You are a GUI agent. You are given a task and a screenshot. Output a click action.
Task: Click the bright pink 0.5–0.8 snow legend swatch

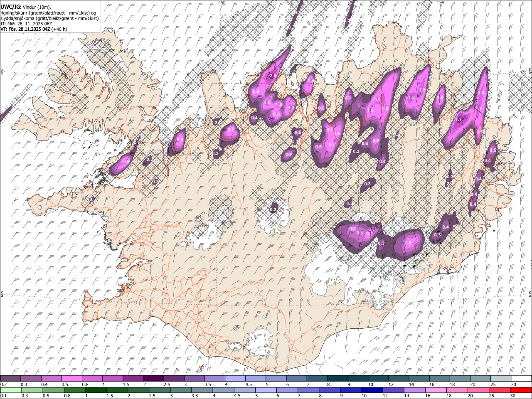tap(71, 378)
